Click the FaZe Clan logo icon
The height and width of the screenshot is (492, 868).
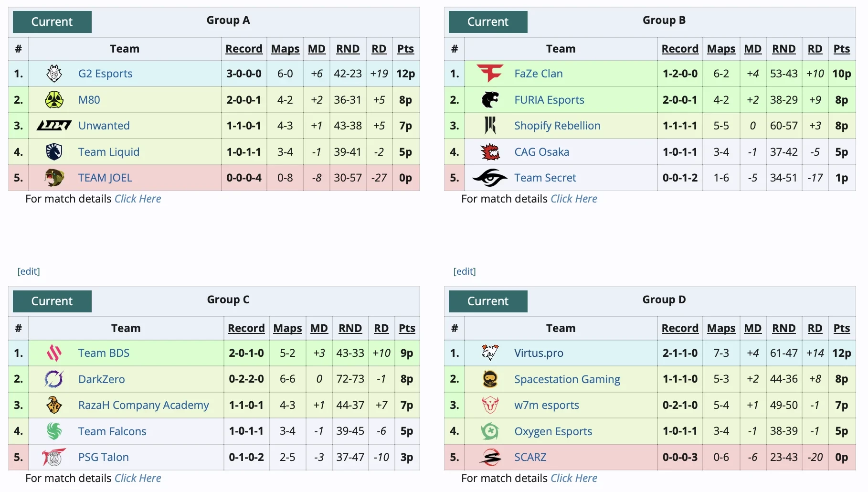point(490,74)
